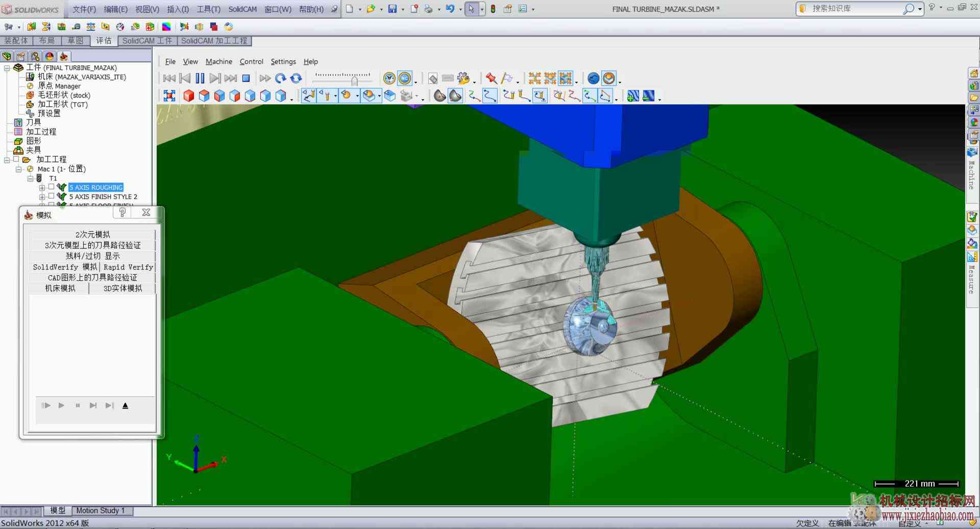Screen dimensions: 980x529
Task: Click the orange sphere material icon
Action: 609,78
